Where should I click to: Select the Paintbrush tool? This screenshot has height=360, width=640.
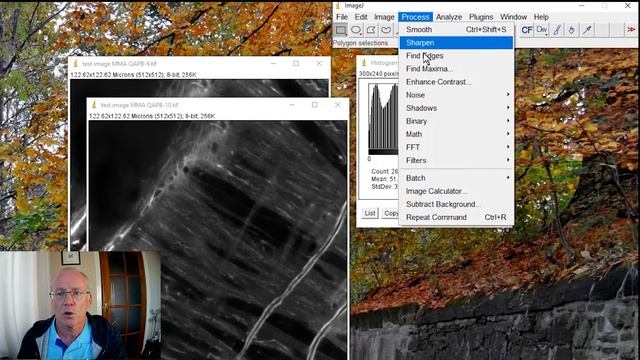557,30
